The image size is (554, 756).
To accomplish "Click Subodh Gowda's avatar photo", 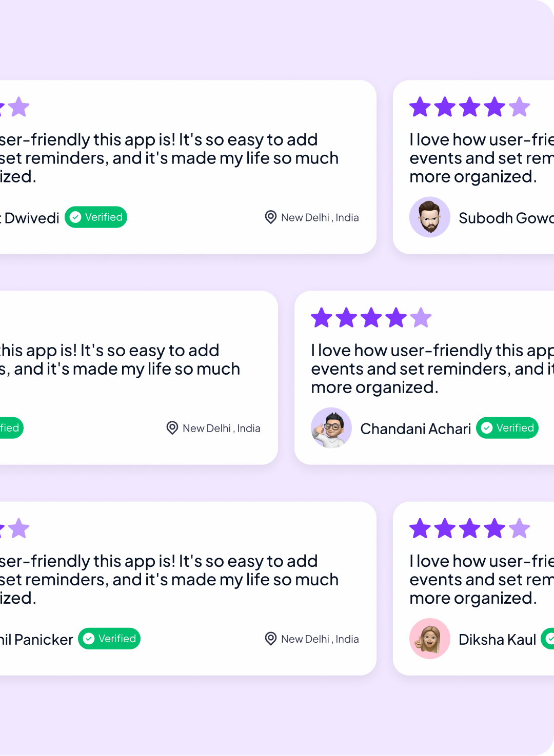I will point(430,217).
